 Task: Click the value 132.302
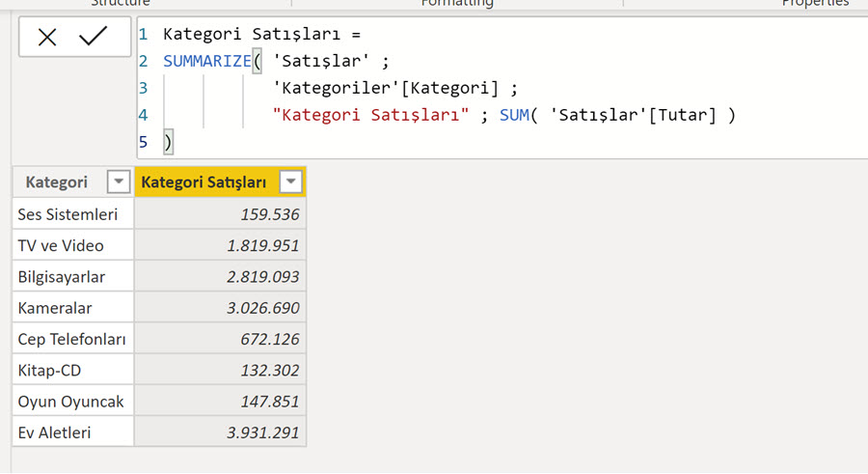270,370
